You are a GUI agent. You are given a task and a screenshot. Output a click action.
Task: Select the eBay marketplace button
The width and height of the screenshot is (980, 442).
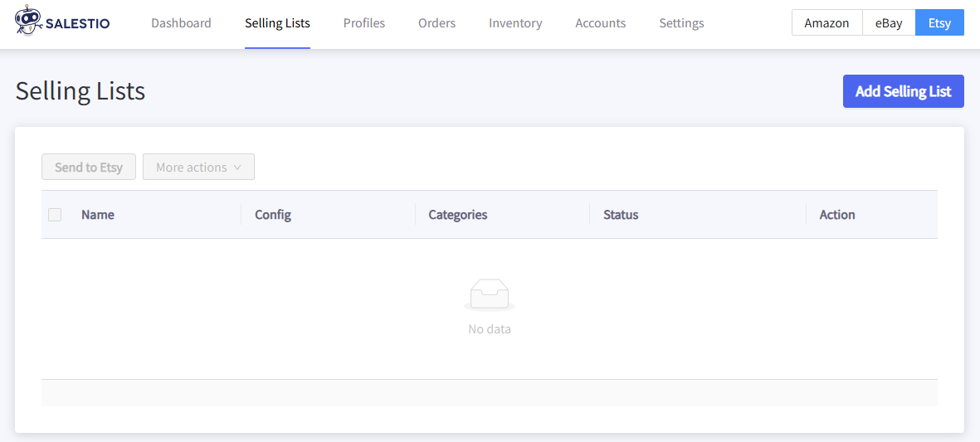(889, 22)
